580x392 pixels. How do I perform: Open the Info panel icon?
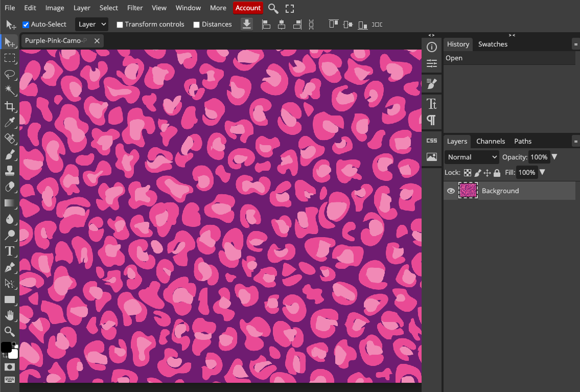[432, 47]
